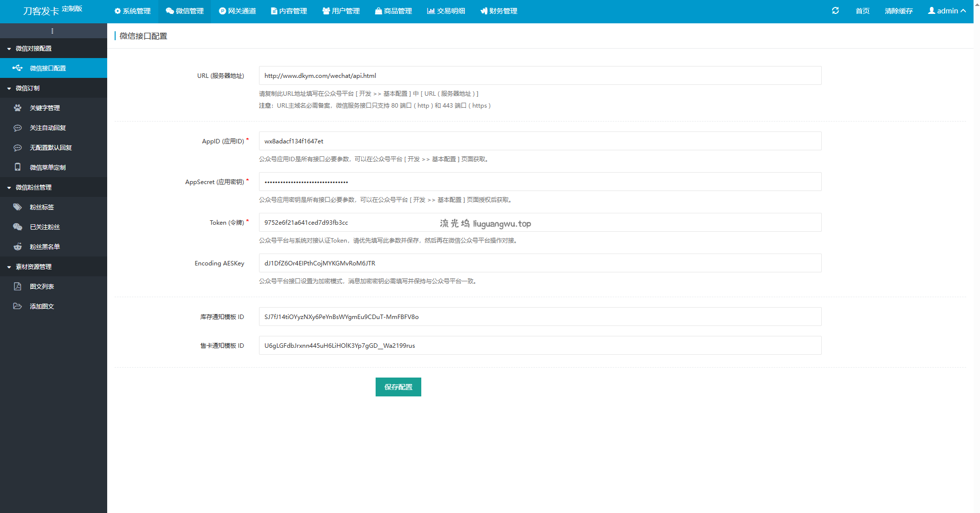Open 粉丝标签 tag icon item
Screen dimensions: 980x513
tap(18, 207)
